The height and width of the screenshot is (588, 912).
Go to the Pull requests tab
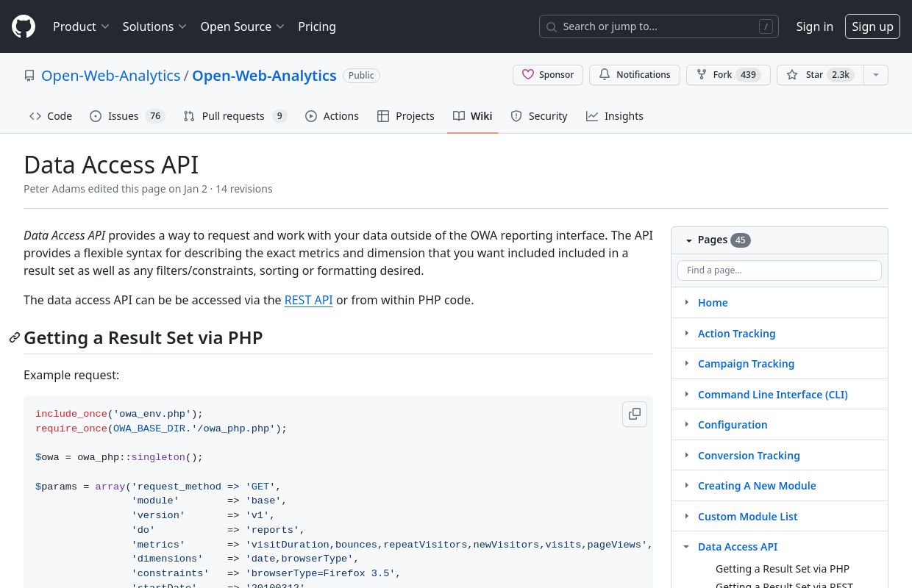point(235,116)
